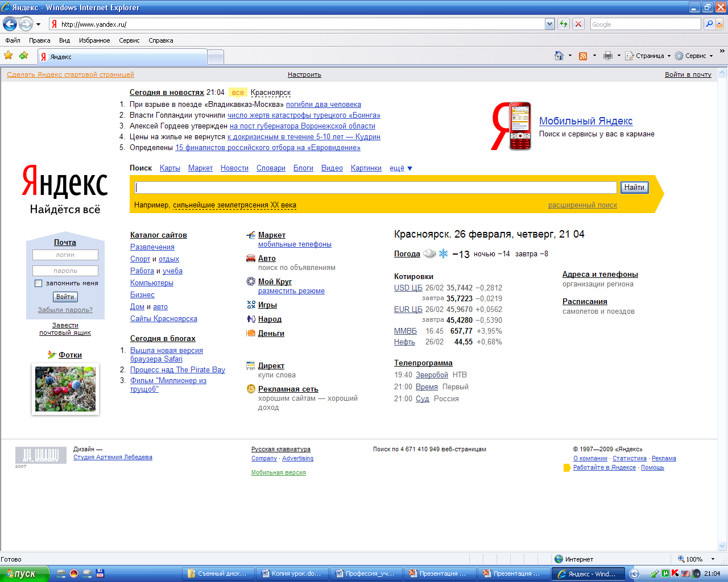Image resolution: width=728 pixels, height=582 pixels.
Task: Open recent pages dropdown arrow near Forward
Action: pyautogui.click(x=39, y=24)
